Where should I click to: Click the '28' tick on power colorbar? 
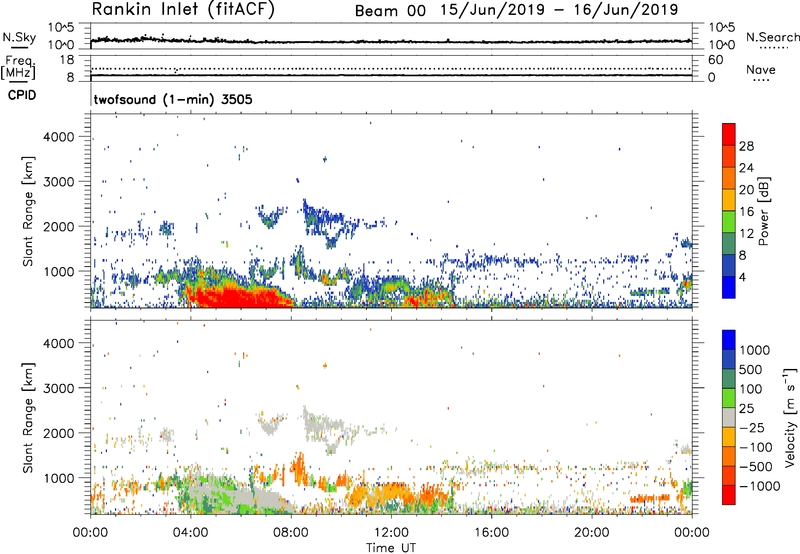(746, 146)
